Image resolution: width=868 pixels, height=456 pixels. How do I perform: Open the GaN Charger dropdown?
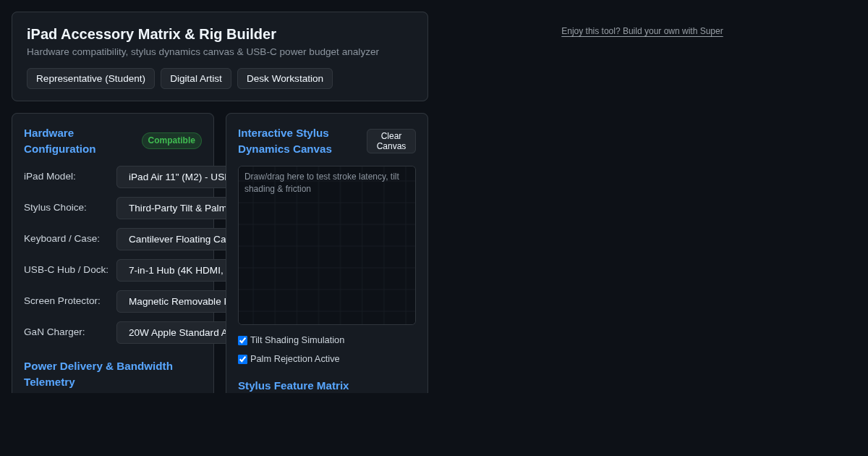[x=172, y=333]
